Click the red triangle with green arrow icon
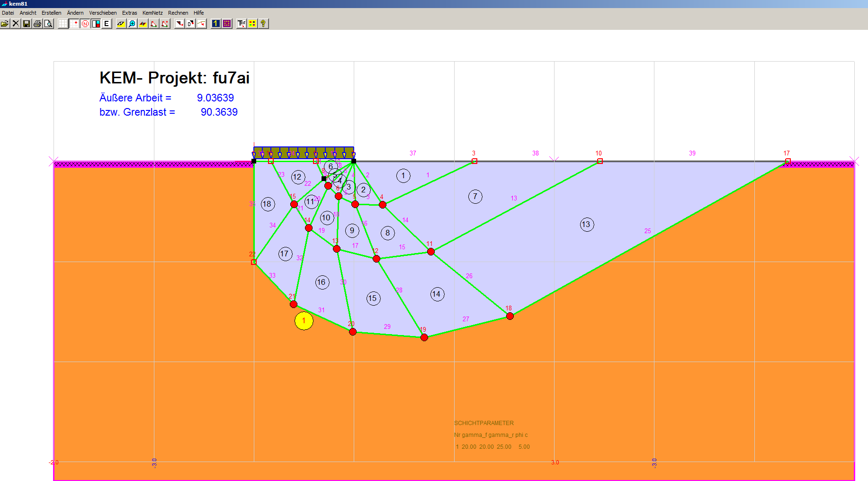Image resolution: width=868 pixels, height=481 pixels. (154, 23)
